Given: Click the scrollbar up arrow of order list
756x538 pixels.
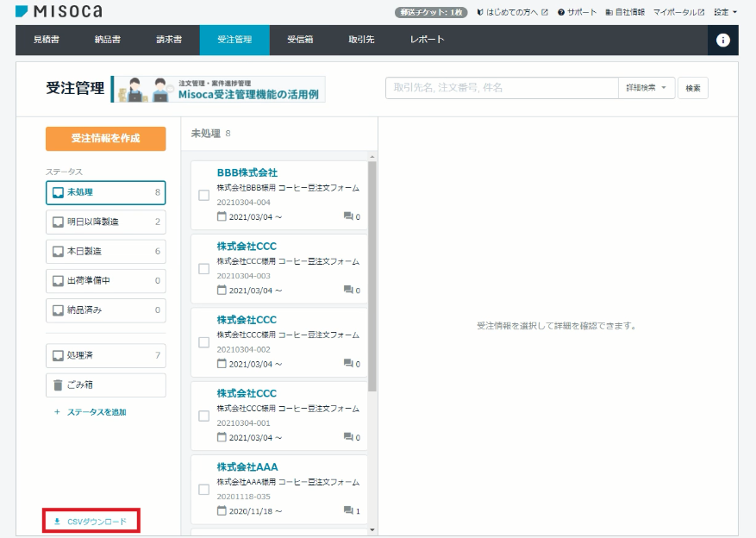Looking at the screenshot, I should coord(372,157).
